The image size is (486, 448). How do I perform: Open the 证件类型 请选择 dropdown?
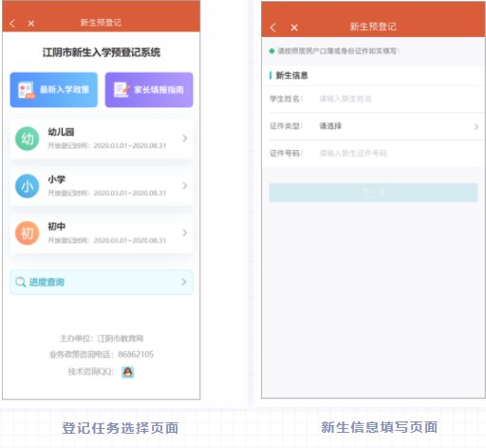click(x=400, y=126)
